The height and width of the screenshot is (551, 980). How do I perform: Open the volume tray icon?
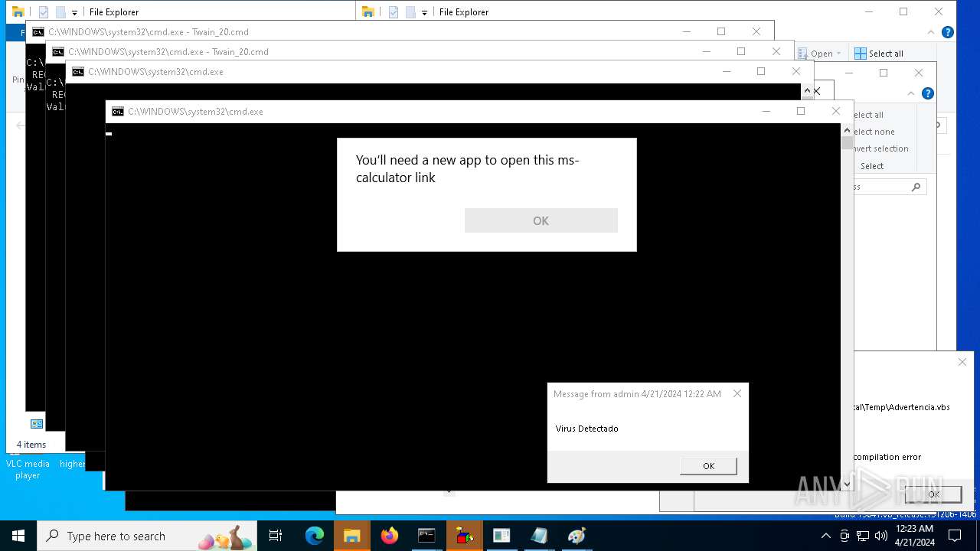880,536
